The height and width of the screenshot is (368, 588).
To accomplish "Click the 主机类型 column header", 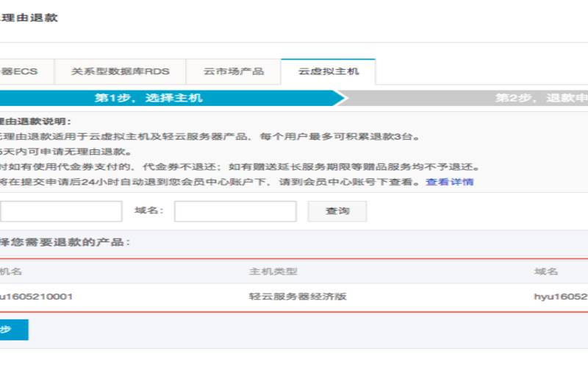I will (273, 272).
